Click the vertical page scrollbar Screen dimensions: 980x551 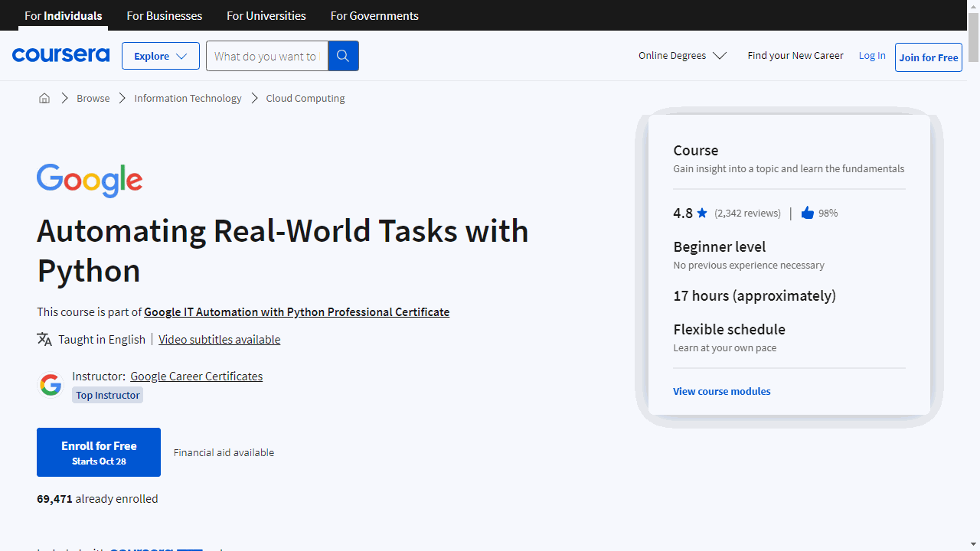tap(973, 34)
